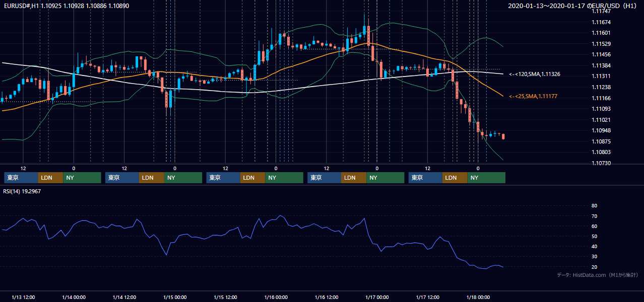Select the 1/16 12:00 time axis label
The height and width of the screenshot is (302, 644).
327,297
